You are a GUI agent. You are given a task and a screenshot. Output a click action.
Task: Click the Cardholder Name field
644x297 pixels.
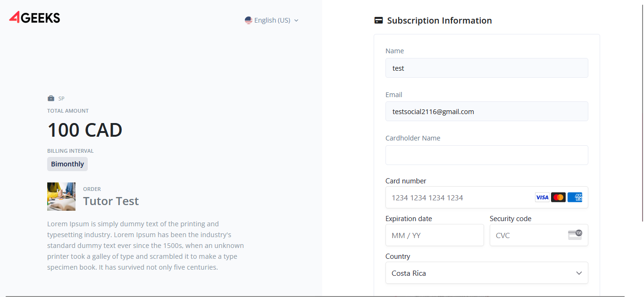[x=486, y=155]
